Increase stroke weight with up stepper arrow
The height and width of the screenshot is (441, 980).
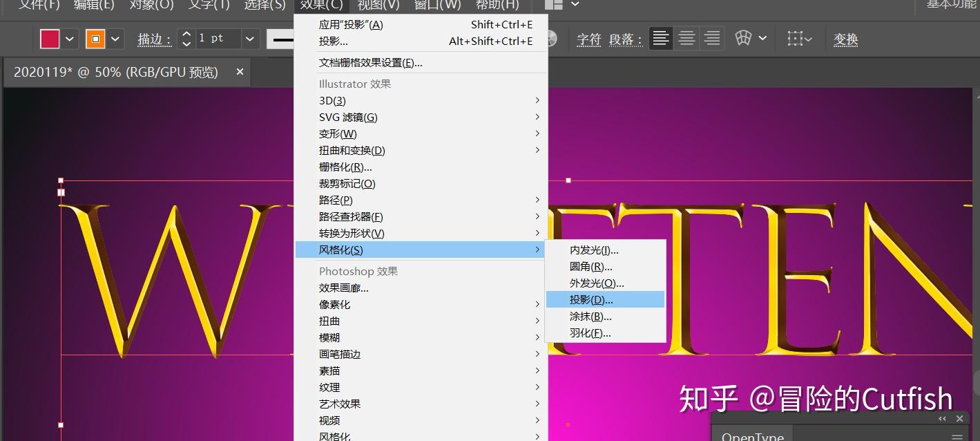tap(185, 34)
